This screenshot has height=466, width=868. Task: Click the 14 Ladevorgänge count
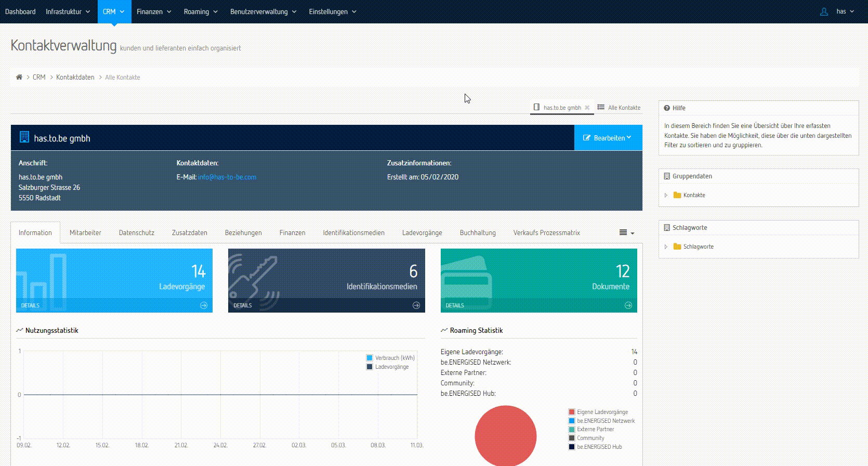[199, 271]
